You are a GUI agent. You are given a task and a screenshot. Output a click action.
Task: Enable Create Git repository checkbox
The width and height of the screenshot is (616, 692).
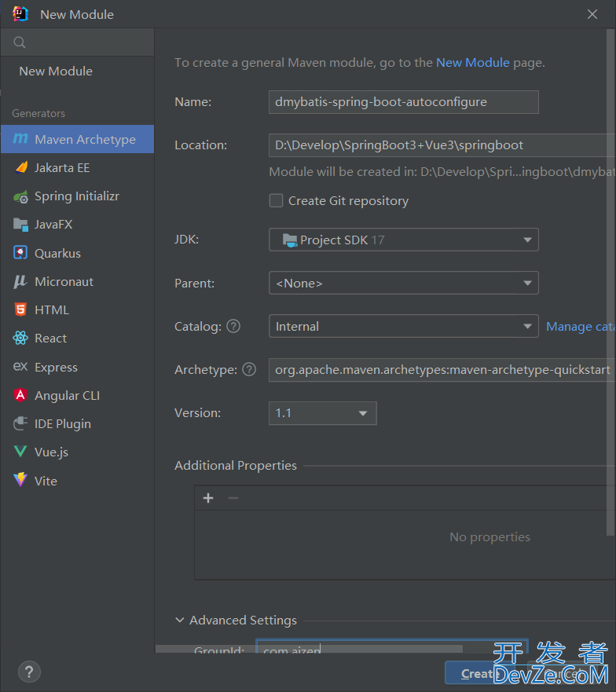click(276, 201)
